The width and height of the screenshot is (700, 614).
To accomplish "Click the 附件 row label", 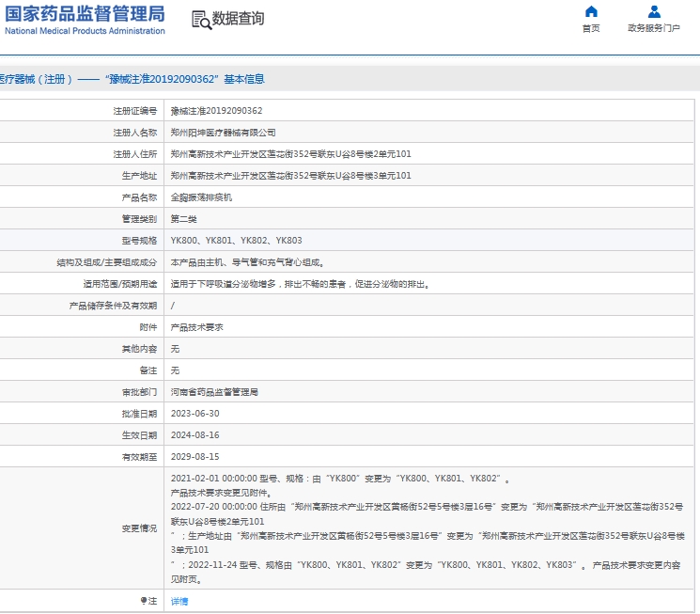I will click(148, 327).
